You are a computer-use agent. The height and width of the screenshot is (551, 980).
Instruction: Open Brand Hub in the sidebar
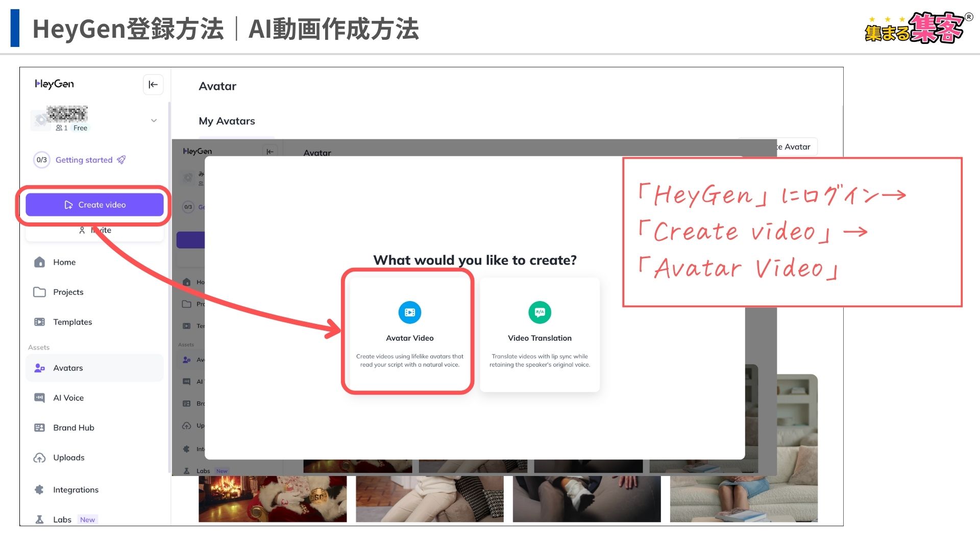[x=94, y=428]
